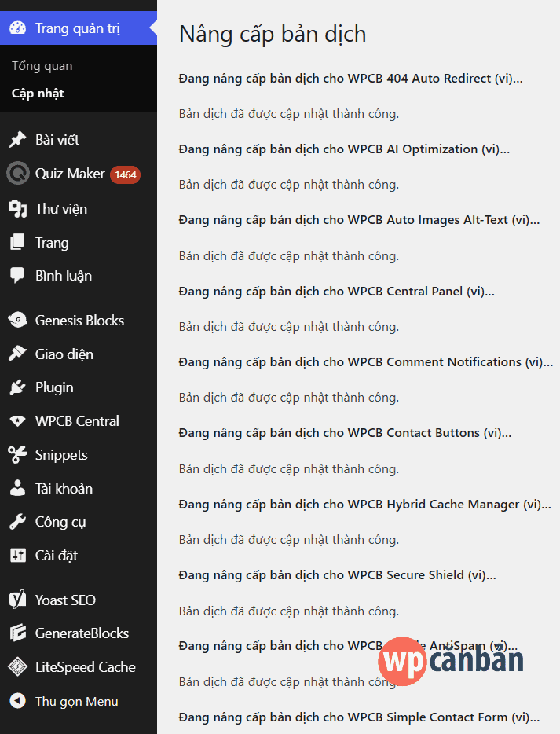The image size is (560, 734).
Task: Click the Giao diện paintbrush icon
Action: tap(18, 354)
